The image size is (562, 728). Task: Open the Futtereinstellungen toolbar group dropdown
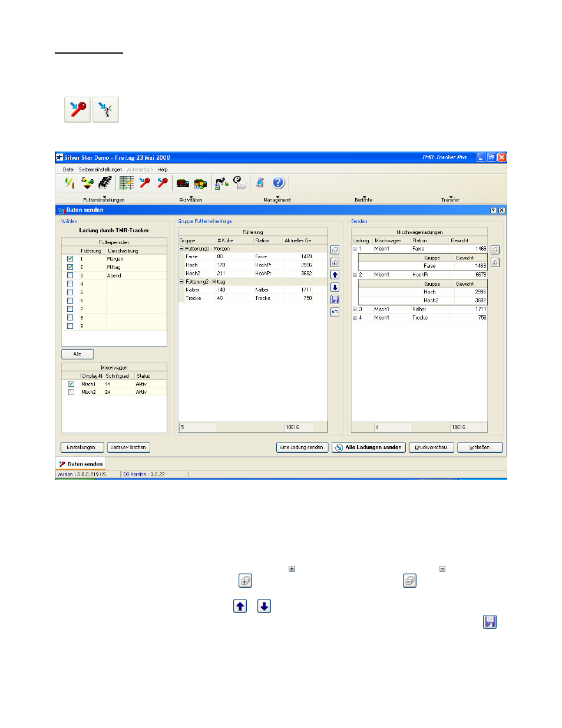click(104, 199)
